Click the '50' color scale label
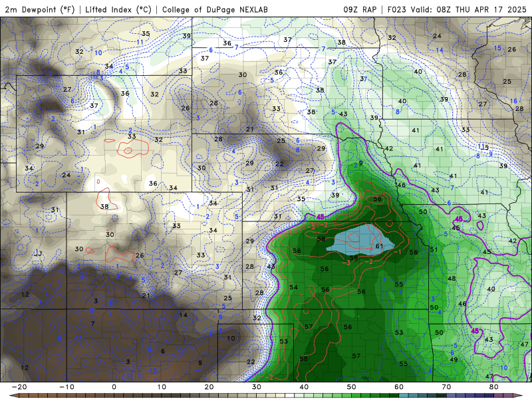The width and height of the screenshot is (532, 399). pyautogui.click(x=352, y=387)
